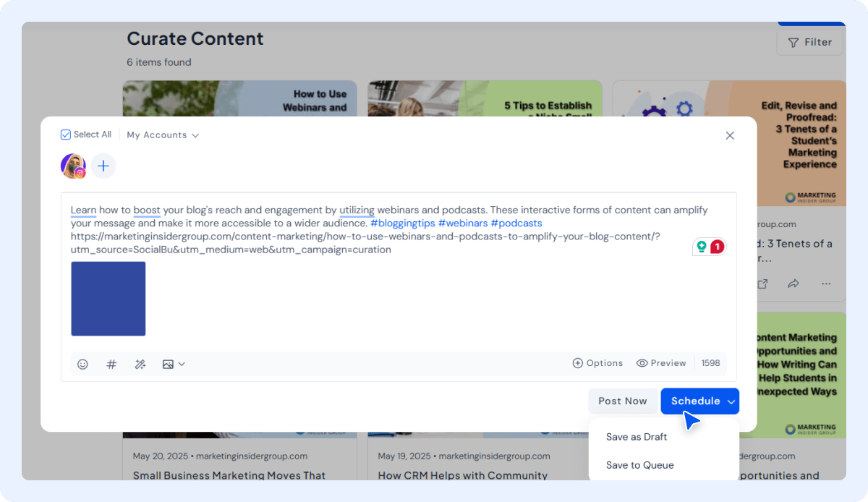
Task: Open the emoji picker icon
Action: [x=82, y=364]
